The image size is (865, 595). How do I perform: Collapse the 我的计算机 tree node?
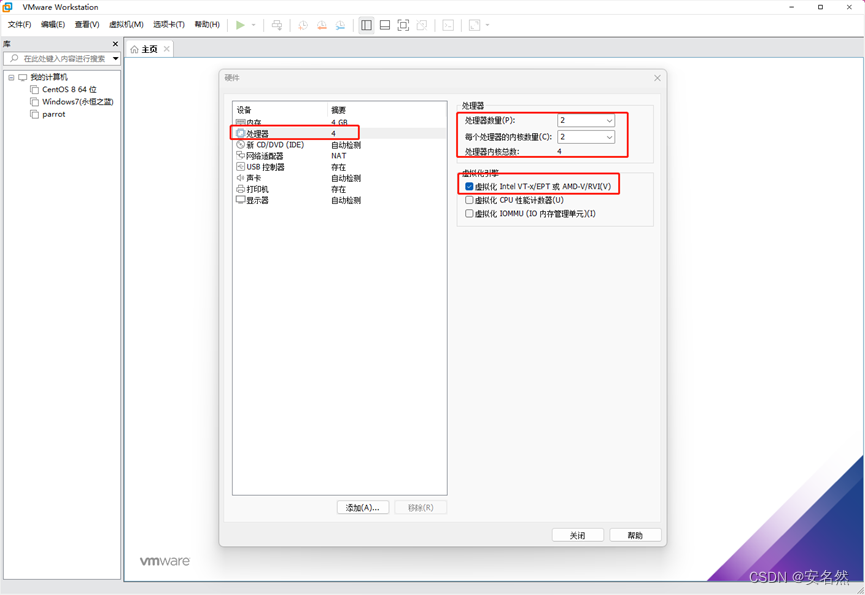(11, 77)
